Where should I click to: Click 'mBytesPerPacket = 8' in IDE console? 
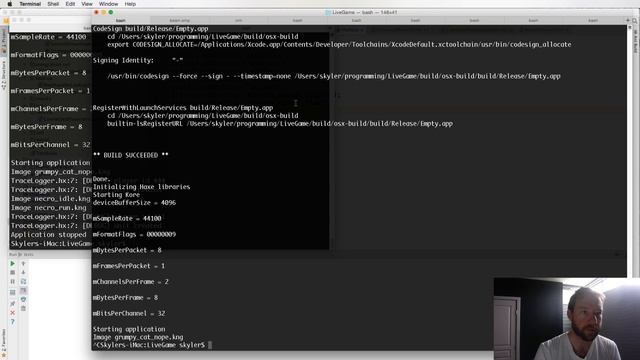(x=49, y=73)
